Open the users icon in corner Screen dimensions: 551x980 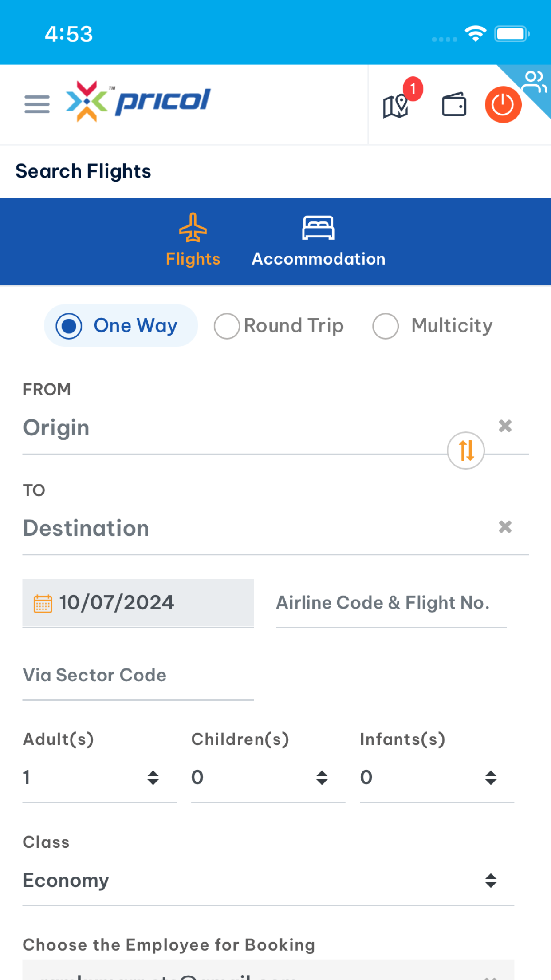(x=534, y=82)
